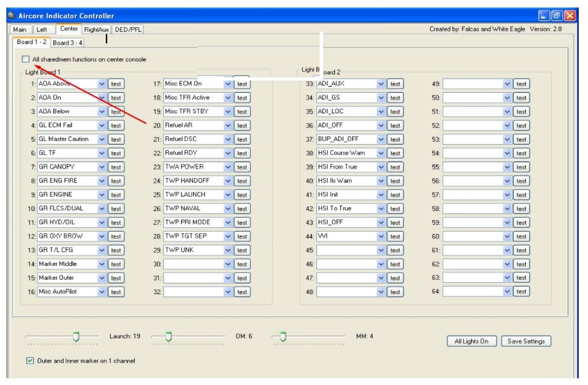
Task: Adjust the MM slider thumb
Action: (x=283, y=337)
